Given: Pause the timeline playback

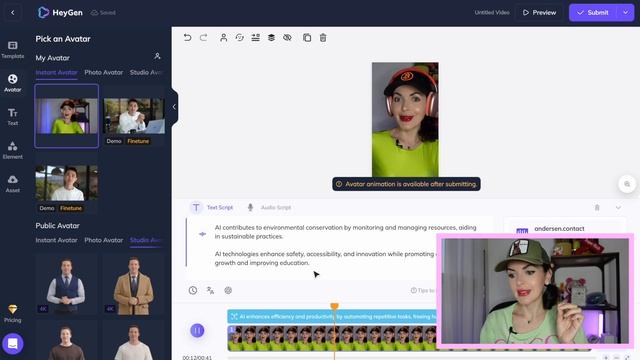Looking at the screenshot, I should pos(197,330).
